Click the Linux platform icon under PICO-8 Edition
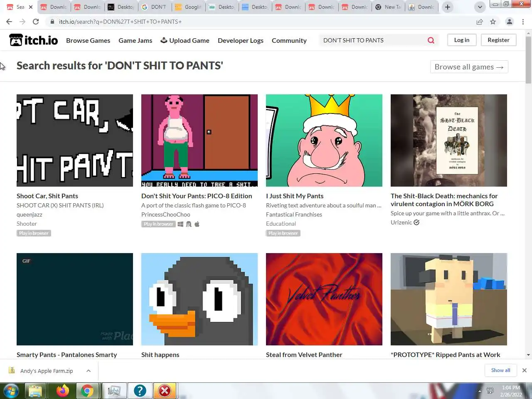This screenshot has height=399, width=532. [189, 224]
